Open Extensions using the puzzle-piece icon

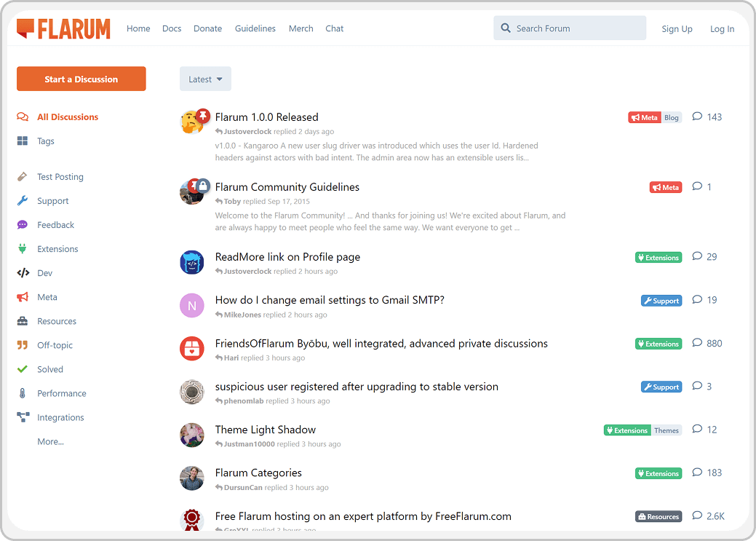[23, 248]
